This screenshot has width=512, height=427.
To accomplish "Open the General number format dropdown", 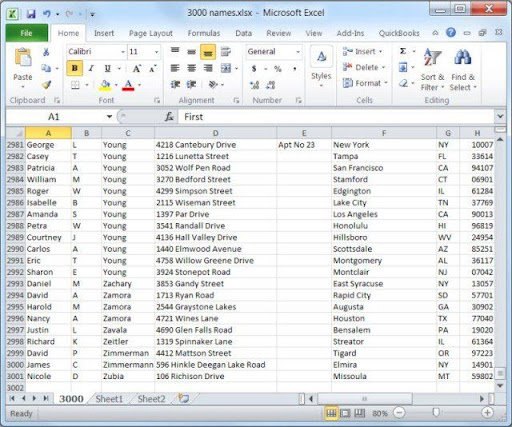I will point(298,52).
